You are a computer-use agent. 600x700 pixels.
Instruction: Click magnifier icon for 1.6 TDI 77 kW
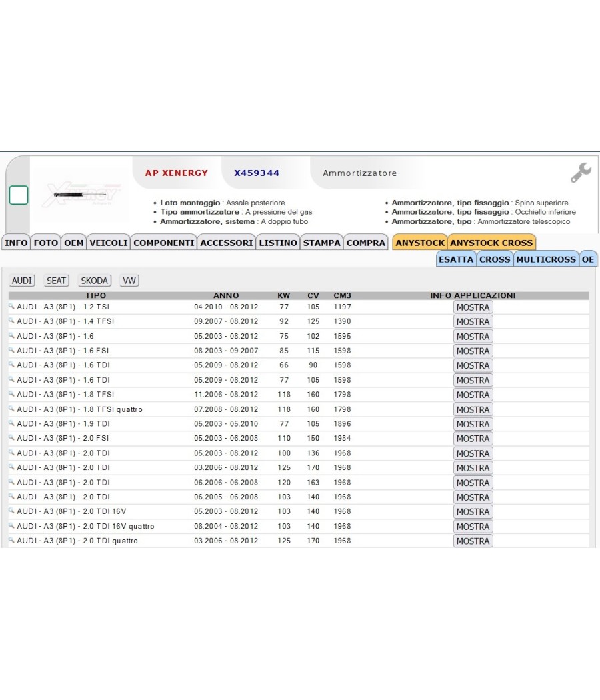point(11,379)
